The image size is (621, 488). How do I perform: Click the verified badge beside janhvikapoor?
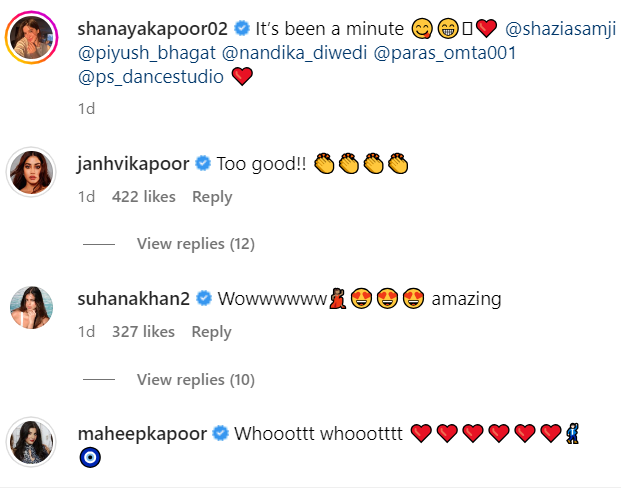coord(203,164)
